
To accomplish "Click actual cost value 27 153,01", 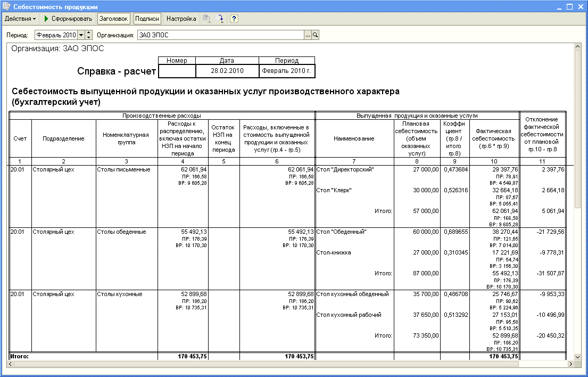I will 505,315.
